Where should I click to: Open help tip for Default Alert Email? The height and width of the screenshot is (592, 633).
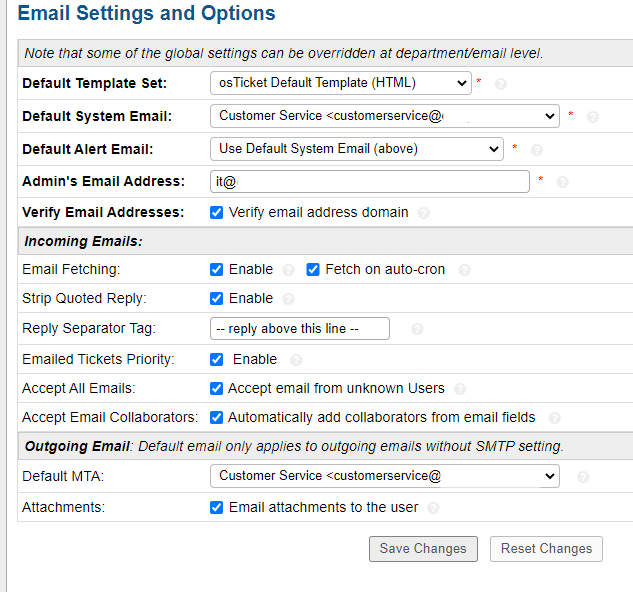(537, 150)
